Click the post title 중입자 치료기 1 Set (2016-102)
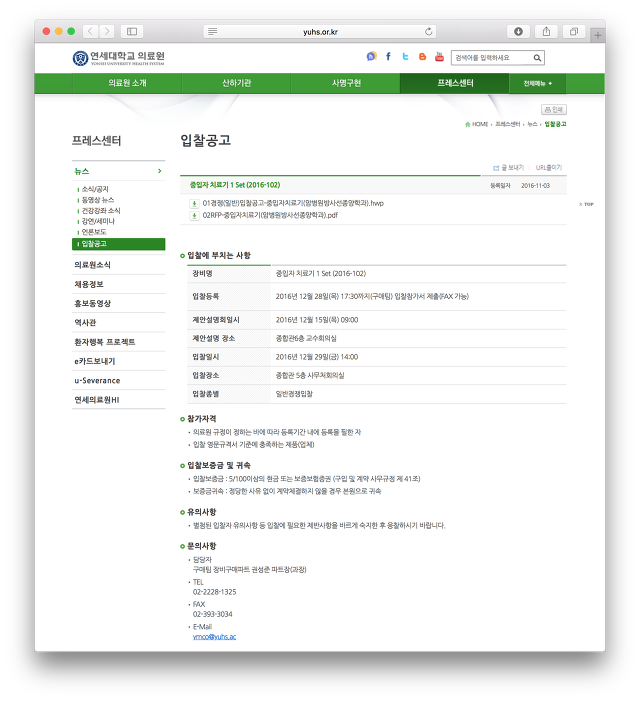The image size is (640, 701). (235, 185)
